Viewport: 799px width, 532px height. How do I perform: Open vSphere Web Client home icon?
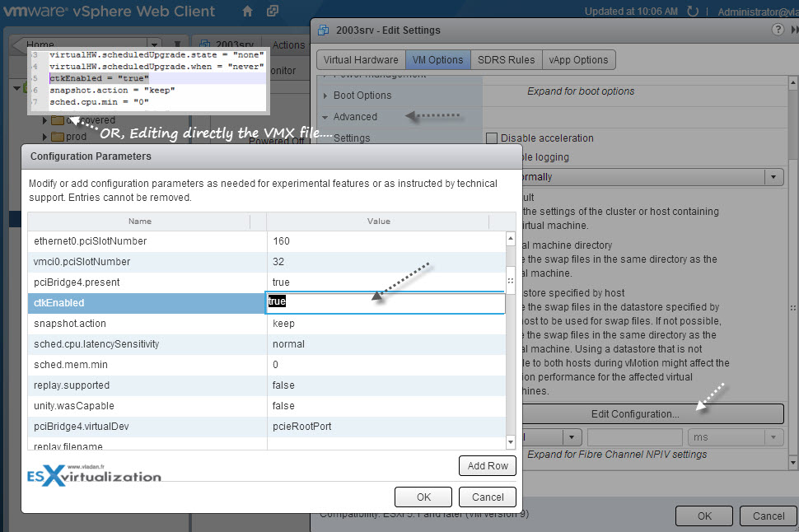tap(247, 12)
